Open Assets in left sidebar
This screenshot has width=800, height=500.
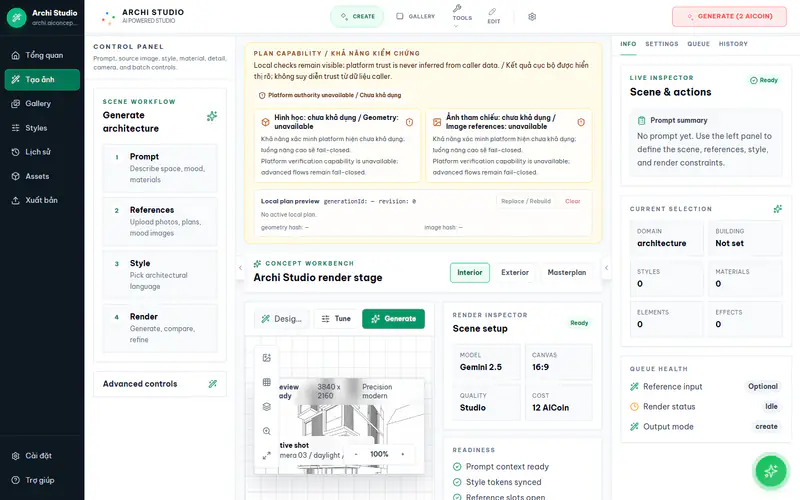pyautogui.click(x=42, y=177)
